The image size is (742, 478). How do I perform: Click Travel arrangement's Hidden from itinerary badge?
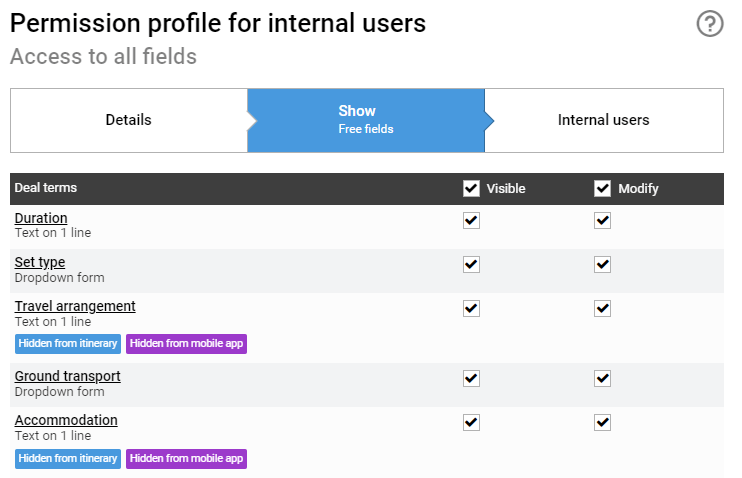tap(68, 344)
